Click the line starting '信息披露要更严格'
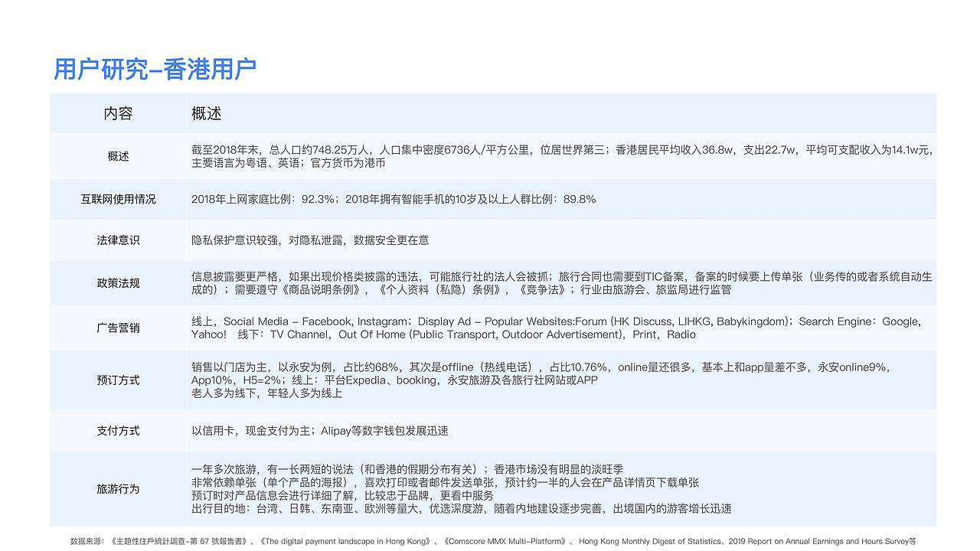980x551 pixels. pyautogui.click(x=562, y=276)
